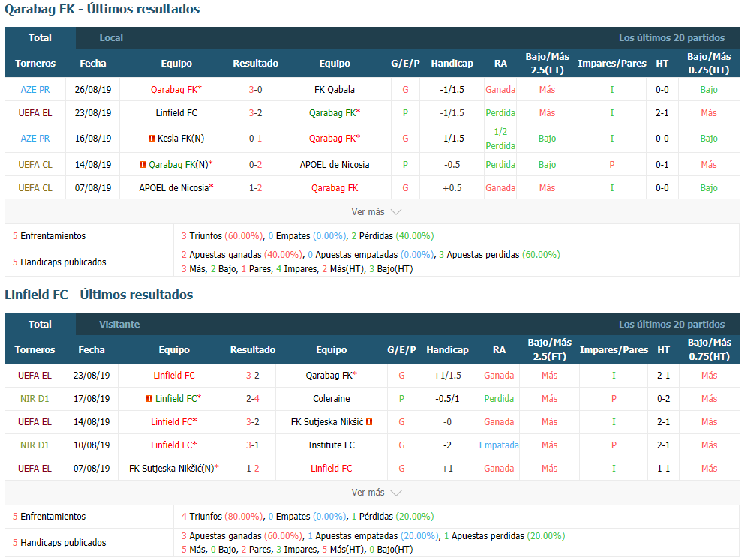The width and height of the screenshot is (745, 560).
Task: Open the Coleraine team link
Action: pyautogui.click(x=331, y=399)
